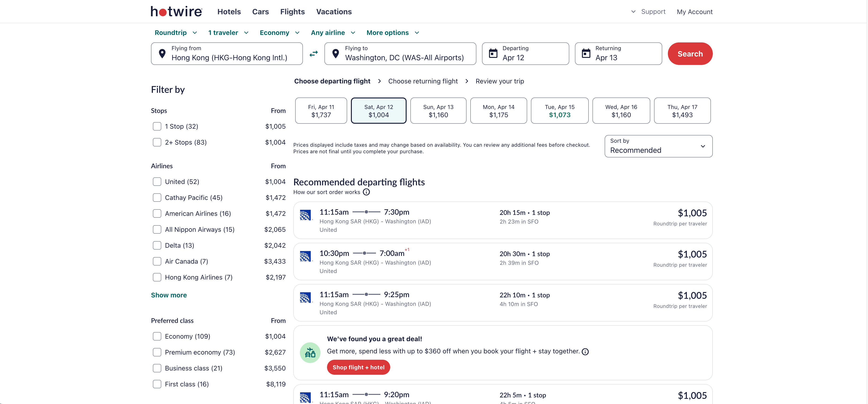Enable the Cathay Pacific airline filter
The width and height of the screenshot is (868, 404).
157,198
